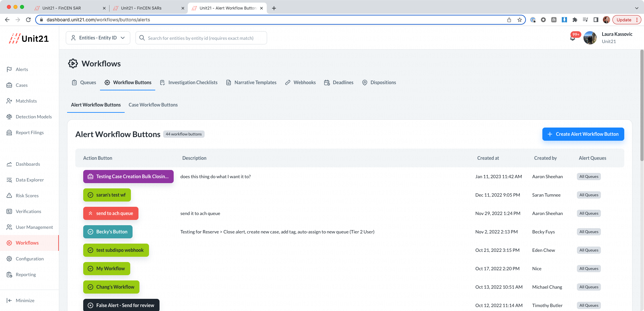The width and height of the screenshot is (644, 311).
Task: Click the User Management sidebar icon
Action: pos(9,227)
